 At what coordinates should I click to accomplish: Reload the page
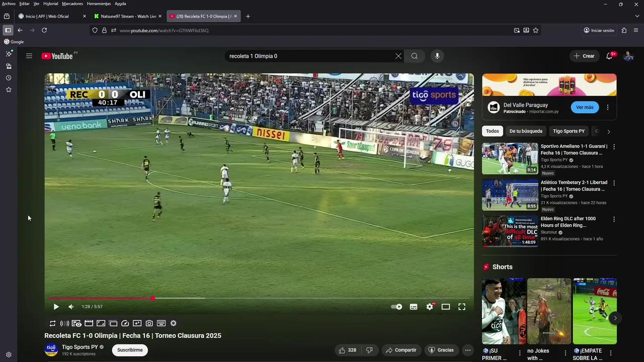(x=44, y=30)
